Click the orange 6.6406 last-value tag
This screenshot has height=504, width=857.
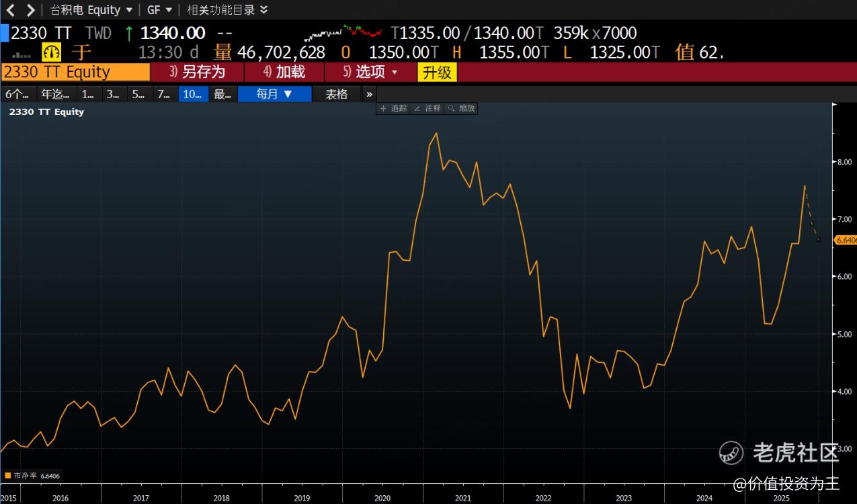click(x=845, y=240)
